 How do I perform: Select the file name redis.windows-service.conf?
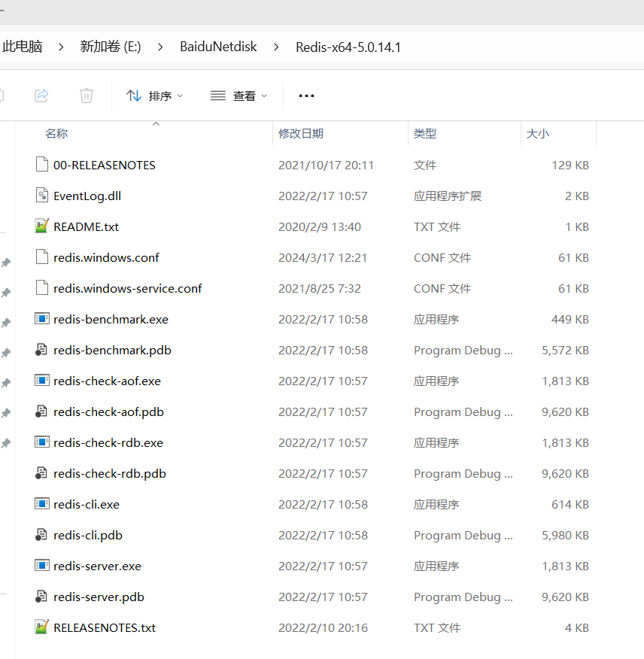pos(128,289)
